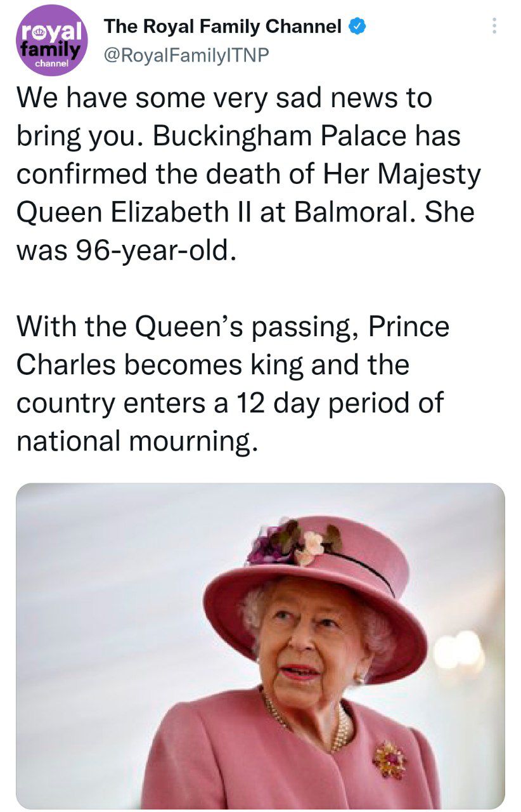
Task: Click the word "channel" inside avatar logo
Action: [x=49, y=64]
